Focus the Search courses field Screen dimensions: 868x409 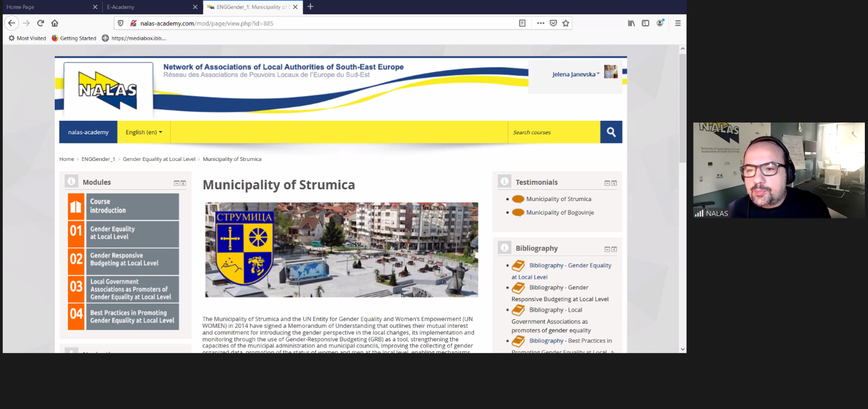pos(554,132)
